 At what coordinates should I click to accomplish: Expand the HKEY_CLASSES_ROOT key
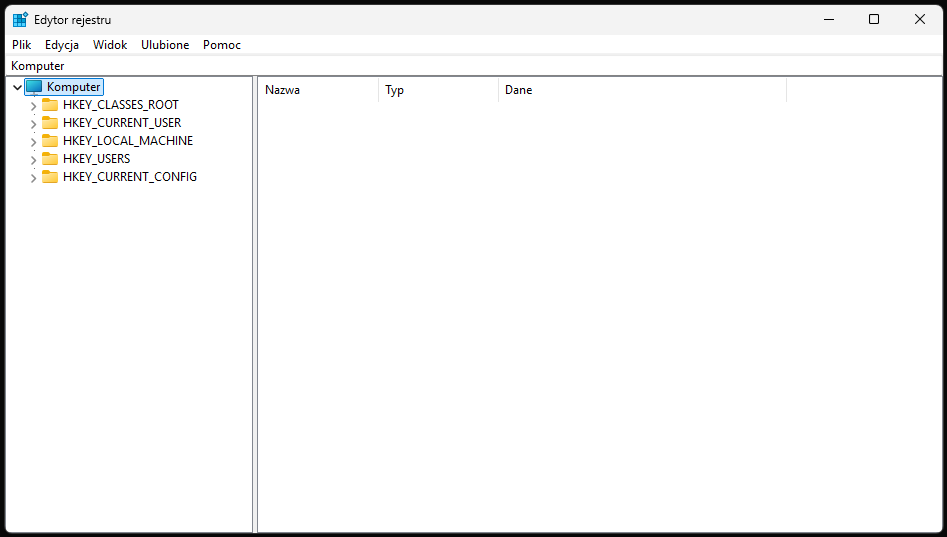click(x=33, y=106)
